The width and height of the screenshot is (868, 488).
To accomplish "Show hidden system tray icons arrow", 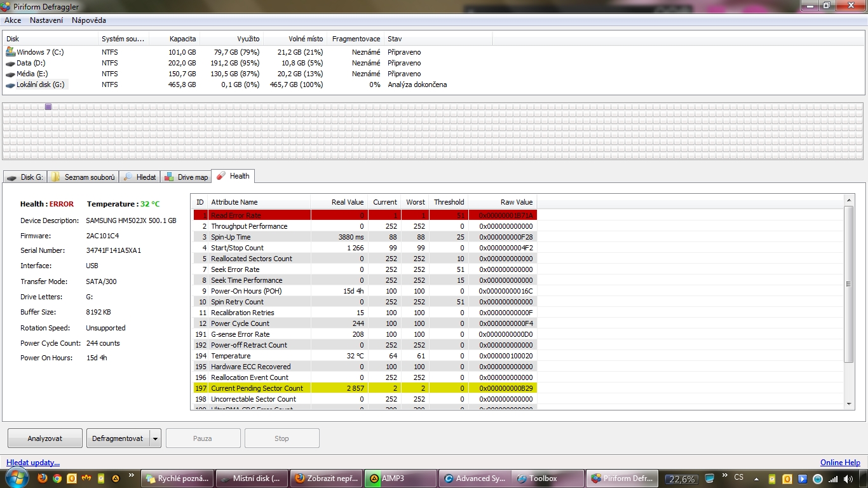I will coord(756,478).
